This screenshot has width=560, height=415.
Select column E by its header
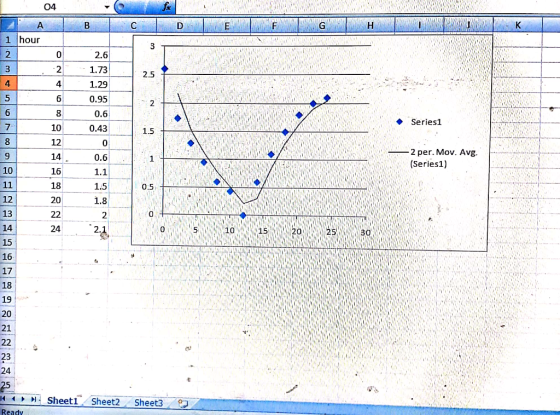coord(227,26)
